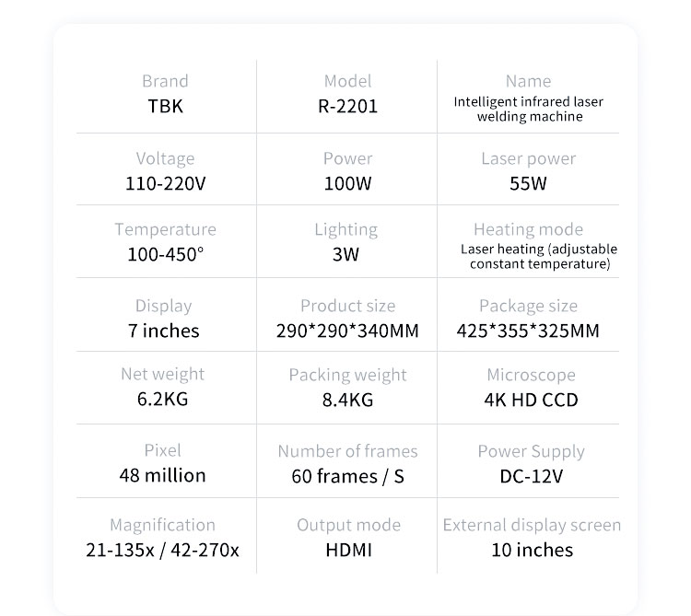Click the 100W power value

coord(347,183)
